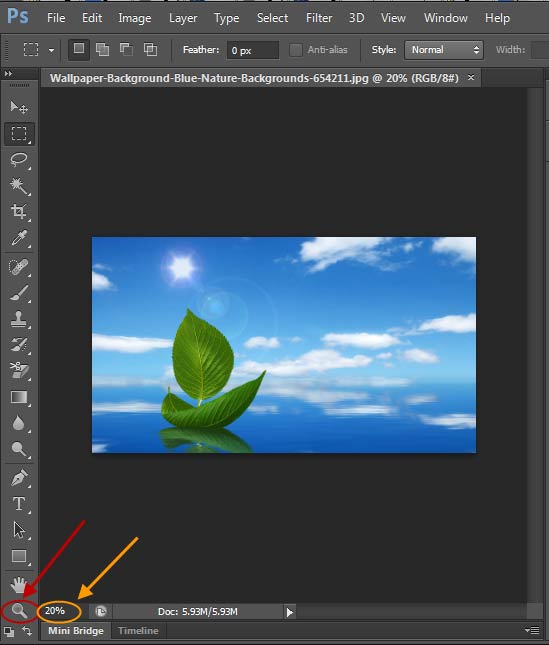Select the Rectangular Marquee tool in toolbox
This screenshot has height=645, width=549.
19,134
